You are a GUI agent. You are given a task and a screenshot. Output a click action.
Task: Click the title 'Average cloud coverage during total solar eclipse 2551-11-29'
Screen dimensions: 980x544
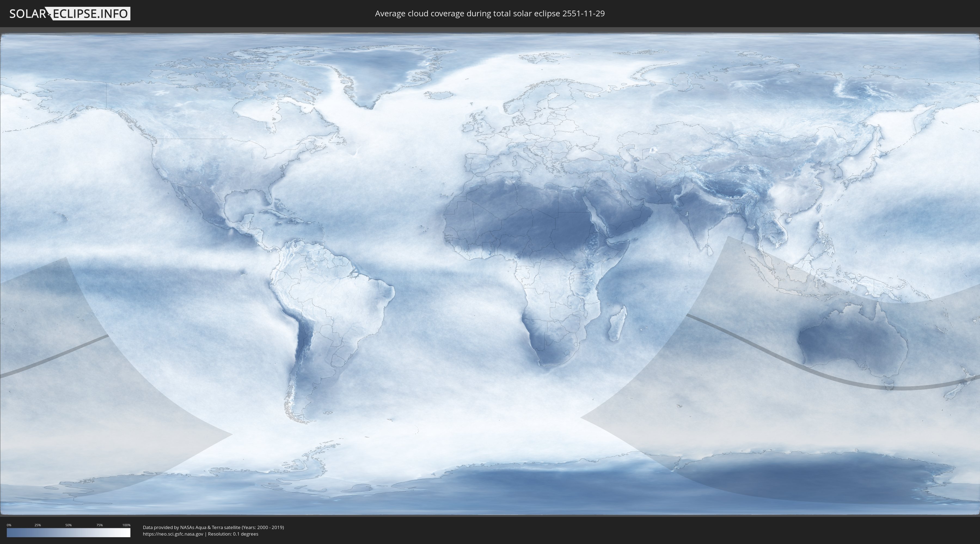click(x=490, y=14)
